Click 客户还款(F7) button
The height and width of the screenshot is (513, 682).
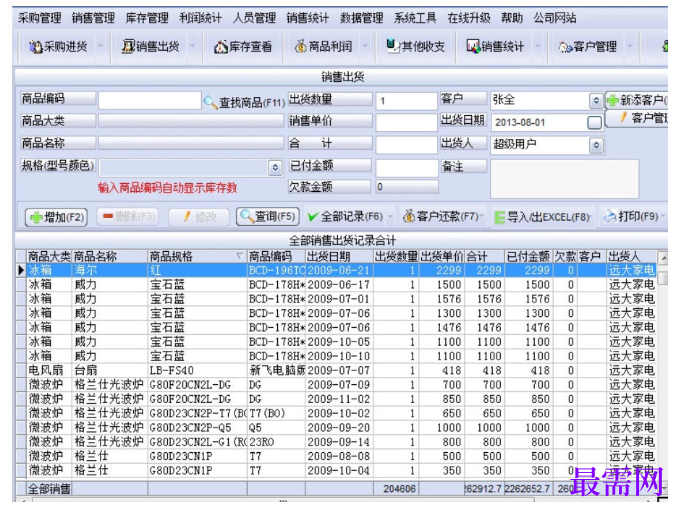coord(441,216)
